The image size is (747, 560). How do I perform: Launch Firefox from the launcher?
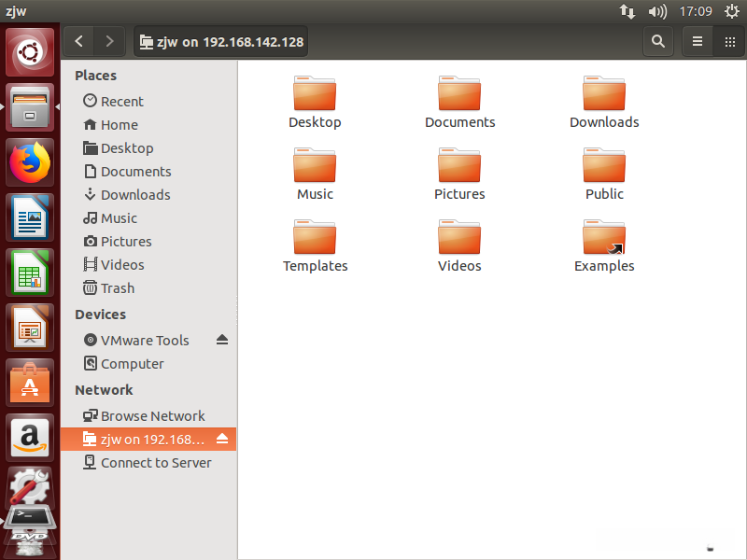click(30, 162)
